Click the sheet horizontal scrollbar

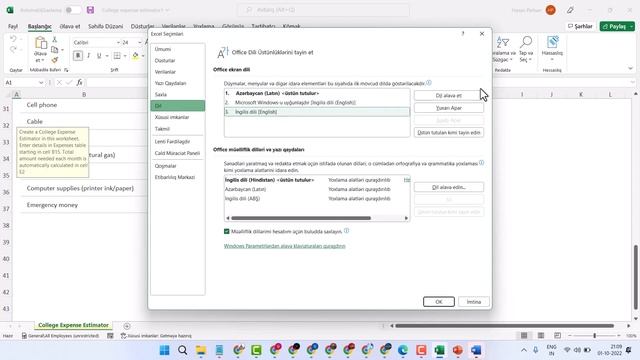[504, 326]
